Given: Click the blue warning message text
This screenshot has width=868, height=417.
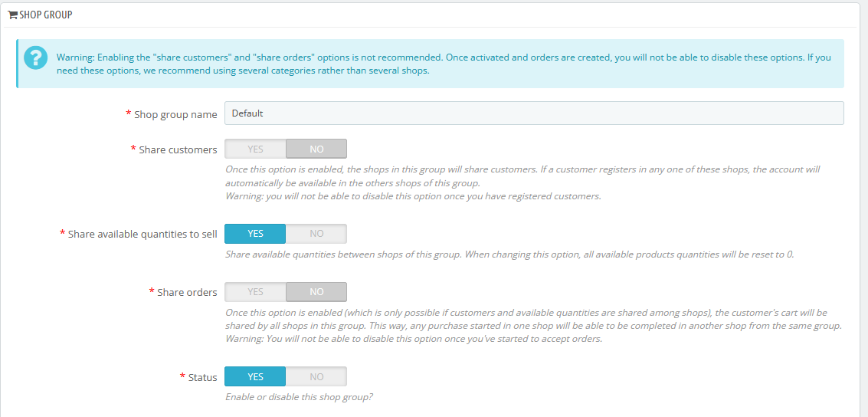Looking at the screenshot, I should coord(443,64).
